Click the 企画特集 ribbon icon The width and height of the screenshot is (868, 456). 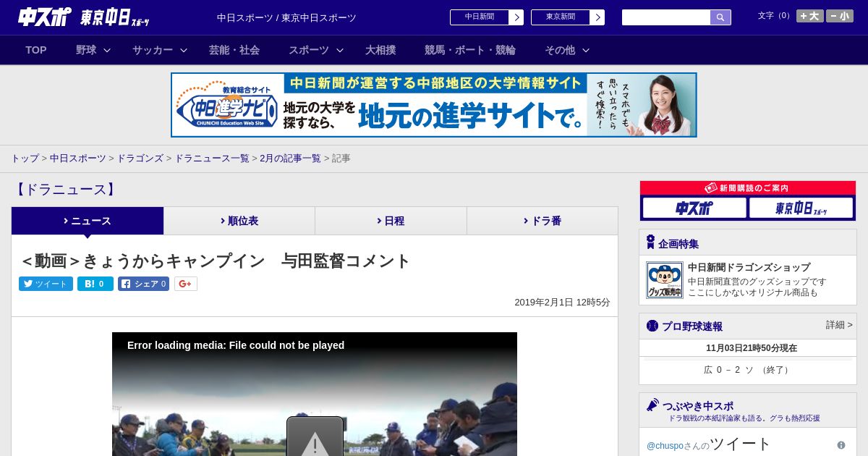[x=650, y=242]
